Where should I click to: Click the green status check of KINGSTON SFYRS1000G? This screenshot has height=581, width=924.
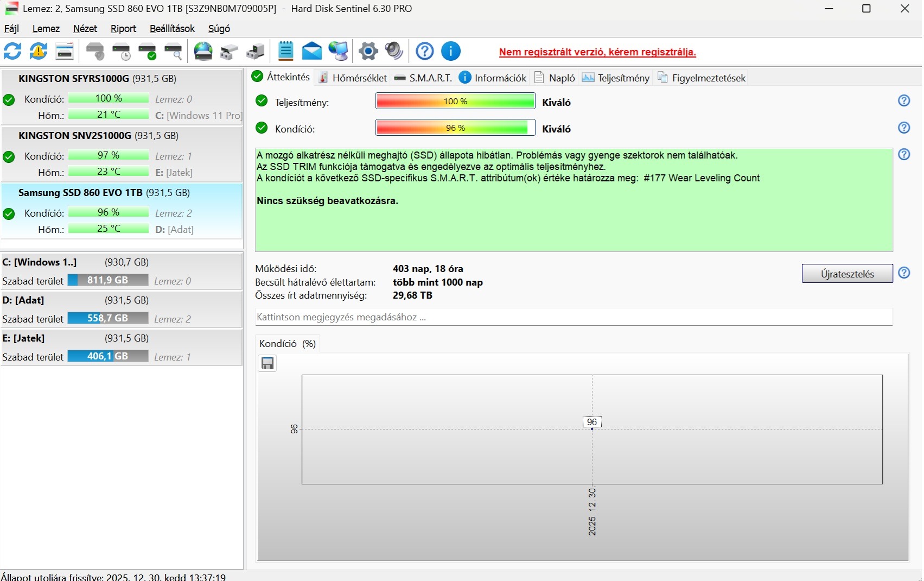click(9, 100)
